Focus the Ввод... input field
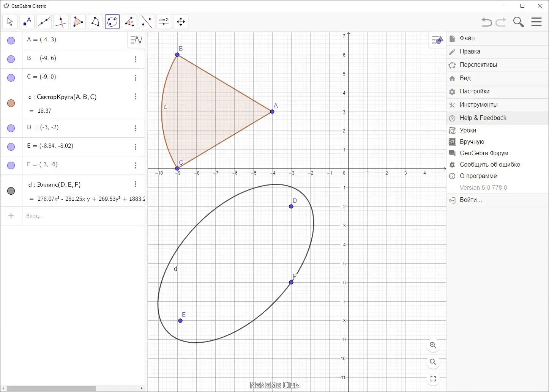The height and width of the screenshot is (392, 549). click(84, 216)
